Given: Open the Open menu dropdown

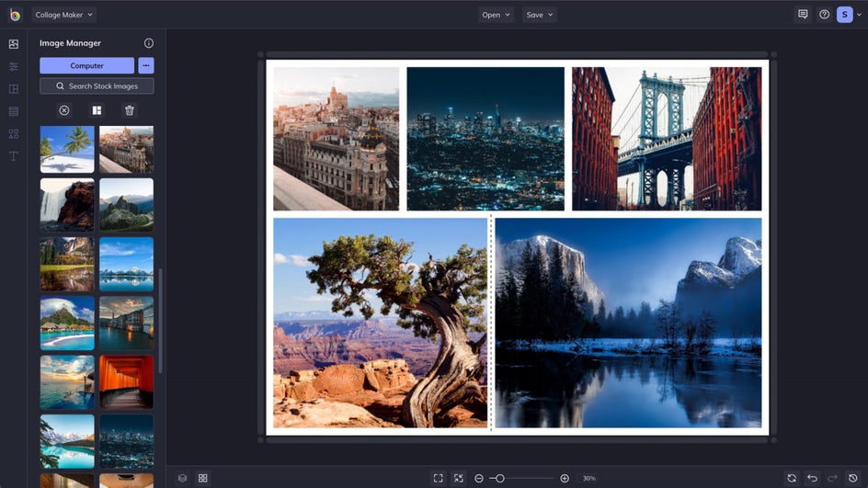Looking at the screenshot, I should point(496,15).
